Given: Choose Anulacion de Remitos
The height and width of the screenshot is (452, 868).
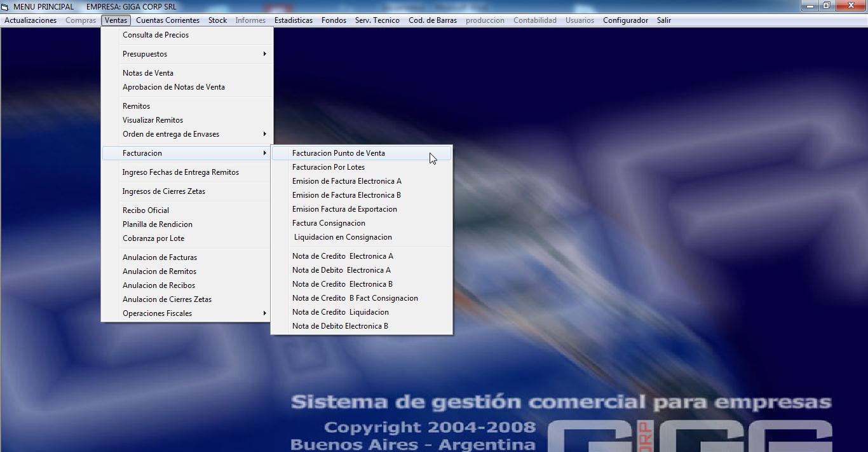Looking at the screenshot, I should tap(187, 271).
